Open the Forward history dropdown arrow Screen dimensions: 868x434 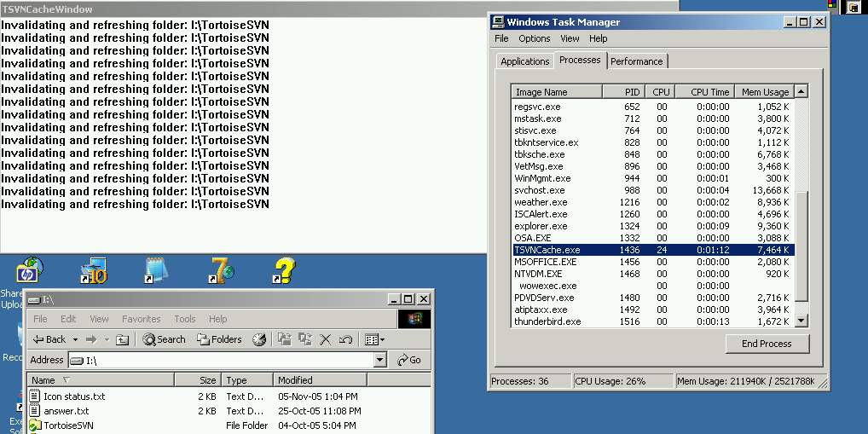tap(107, 339)
